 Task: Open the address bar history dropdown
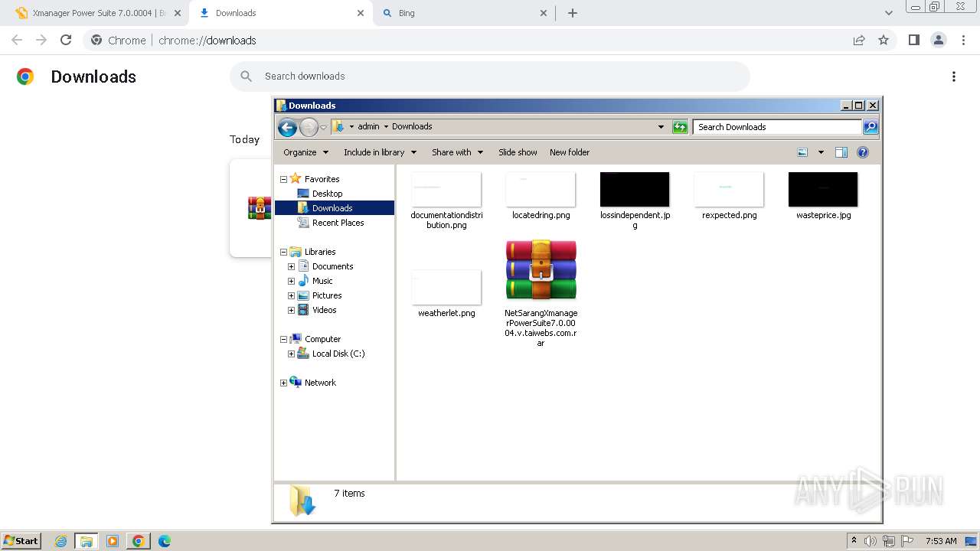pos(661,127)
